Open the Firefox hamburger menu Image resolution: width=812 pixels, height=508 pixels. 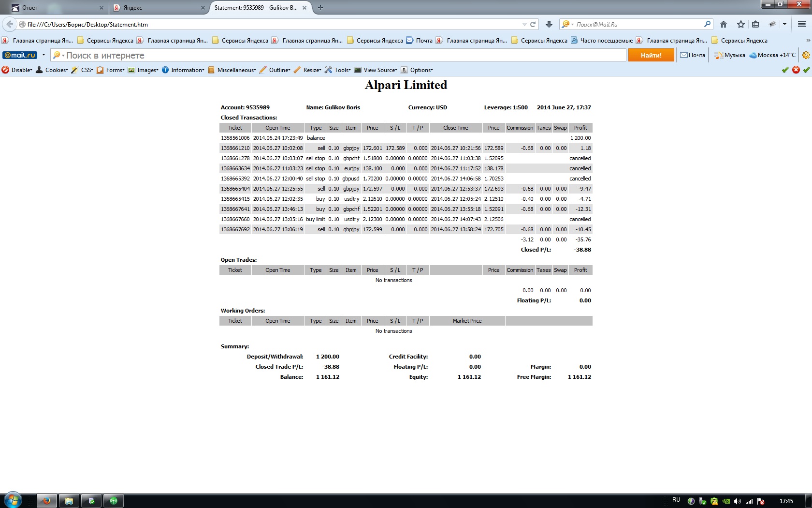[x=802, y=24]
